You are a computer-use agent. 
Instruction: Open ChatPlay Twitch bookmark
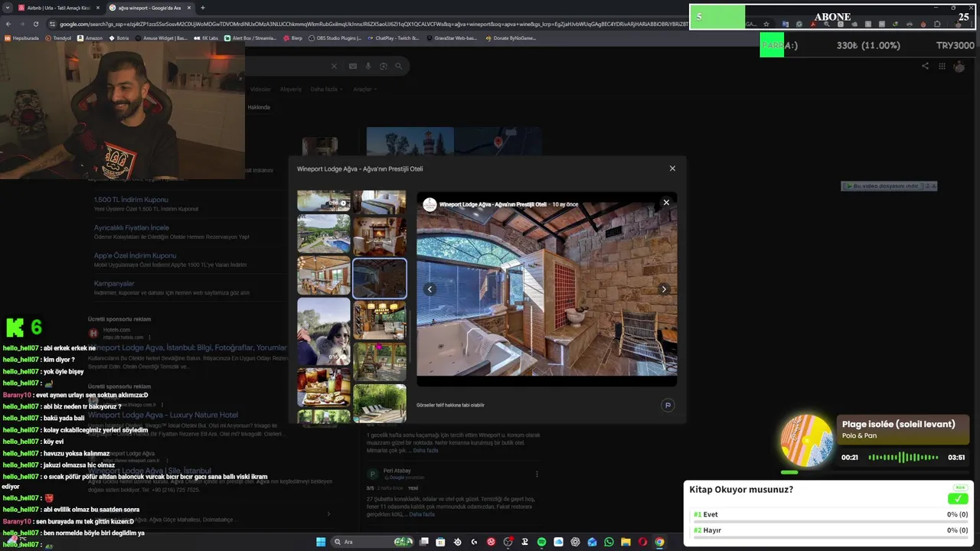394,37
